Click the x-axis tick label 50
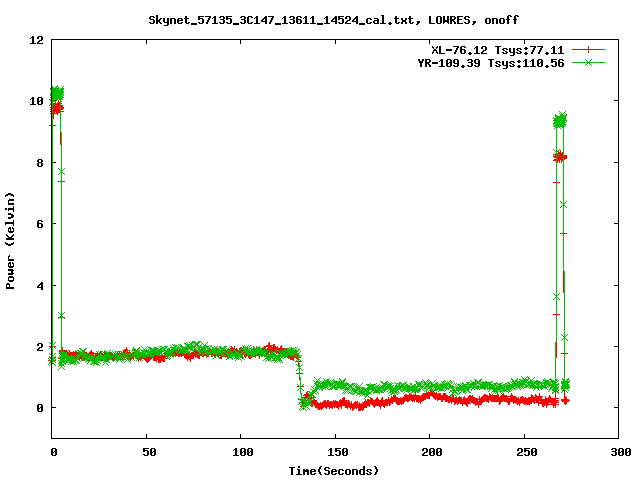The width and height of the screenshot is (640, 480). (149, 452)
